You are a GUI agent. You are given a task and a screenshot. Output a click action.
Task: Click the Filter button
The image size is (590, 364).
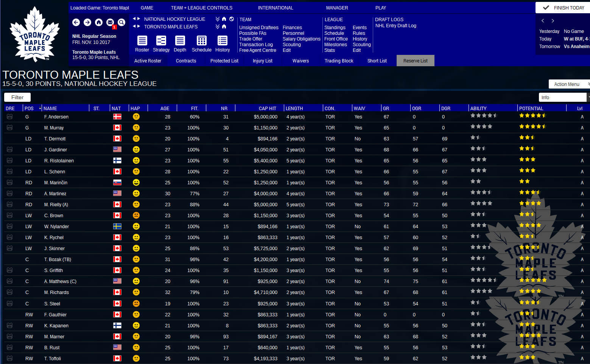tap(17, 97)
